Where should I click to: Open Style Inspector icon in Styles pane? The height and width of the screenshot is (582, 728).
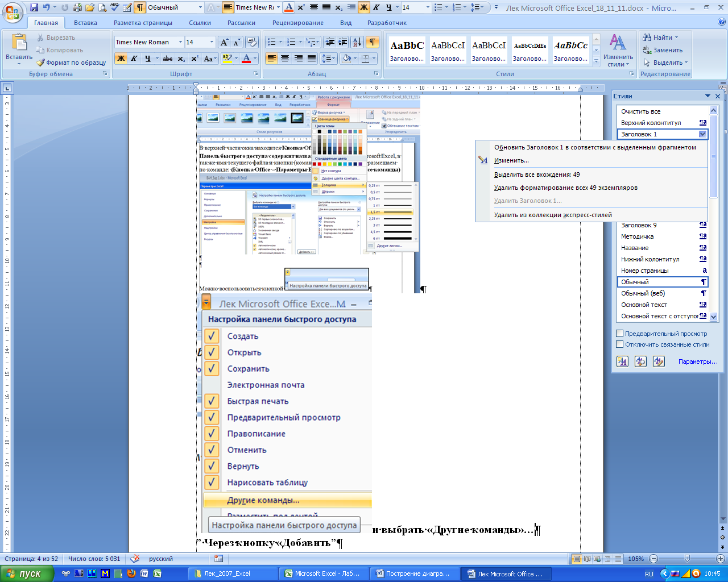[640, 361]
